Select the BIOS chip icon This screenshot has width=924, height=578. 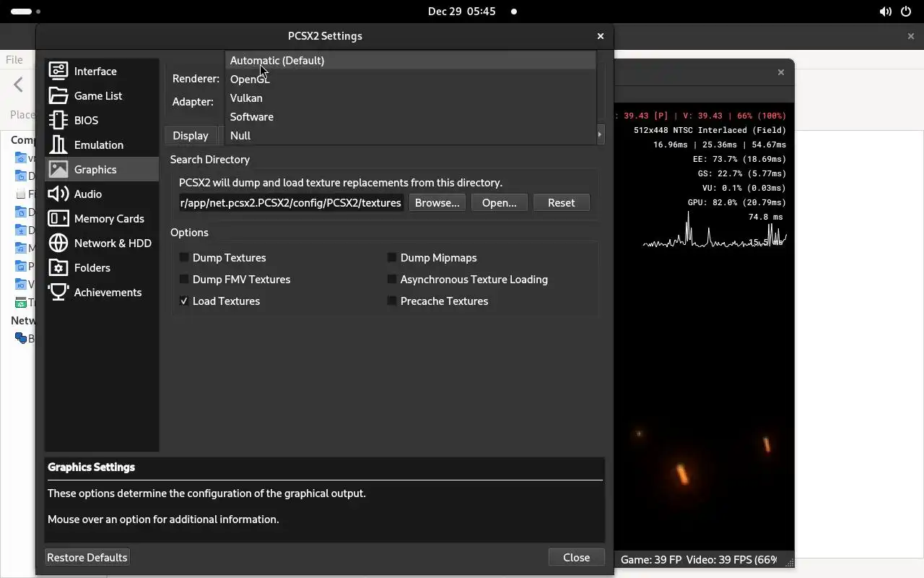tap(58, 120)
